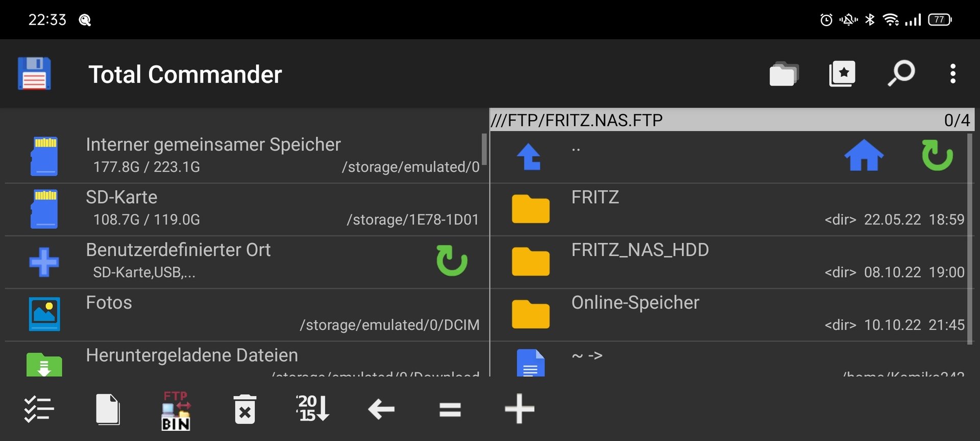Open the FTP binary transfer mode button

pos(176,410)
